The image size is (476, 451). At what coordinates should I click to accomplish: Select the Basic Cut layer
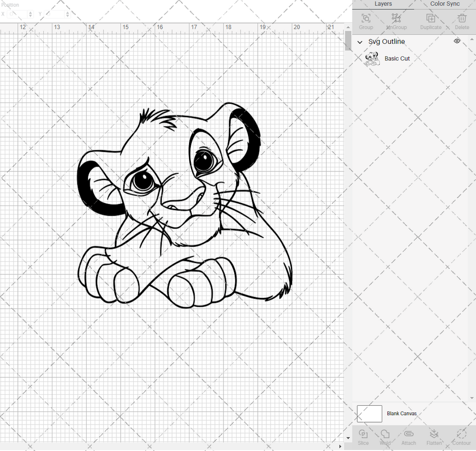pyautogui.click(x=397, y=58)
